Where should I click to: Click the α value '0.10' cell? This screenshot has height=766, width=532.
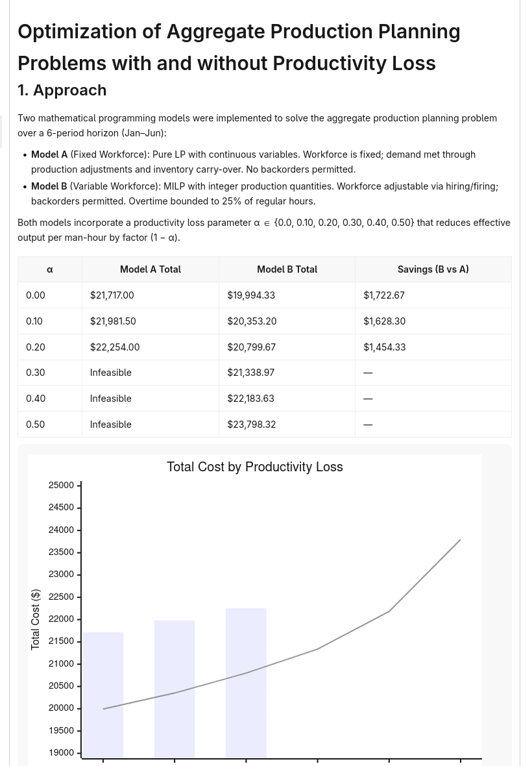click(50, 321)
